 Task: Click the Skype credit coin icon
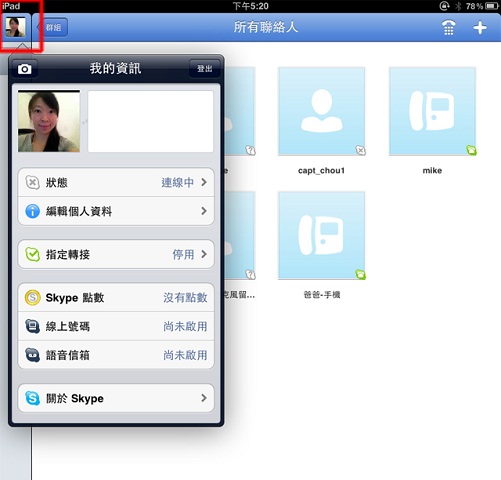[x=32, y=297]
